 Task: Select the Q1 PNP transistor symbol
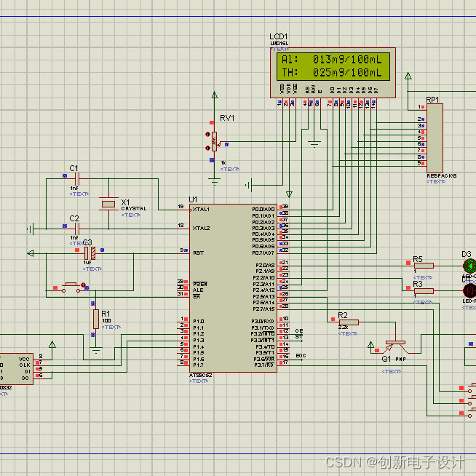point(395,346)
